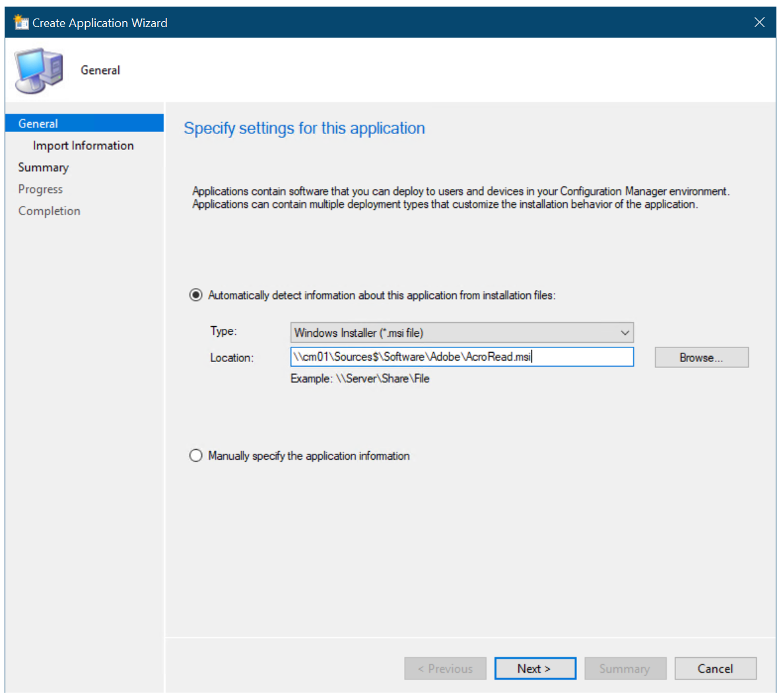Close the wizard with the X button
Image resolution: width=783 pixels, height=700 pixels.
pos(759,22)
